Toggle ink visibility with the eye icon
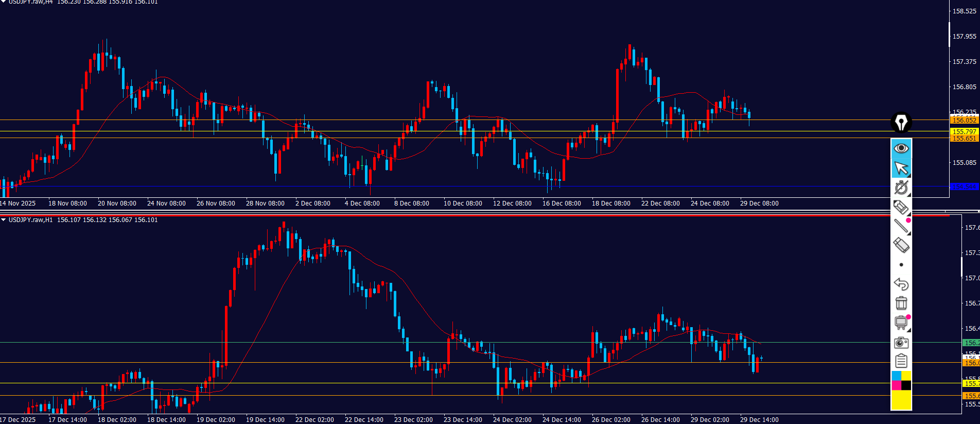980x424 pixels. pyautogui.click(x=901, y=148)
